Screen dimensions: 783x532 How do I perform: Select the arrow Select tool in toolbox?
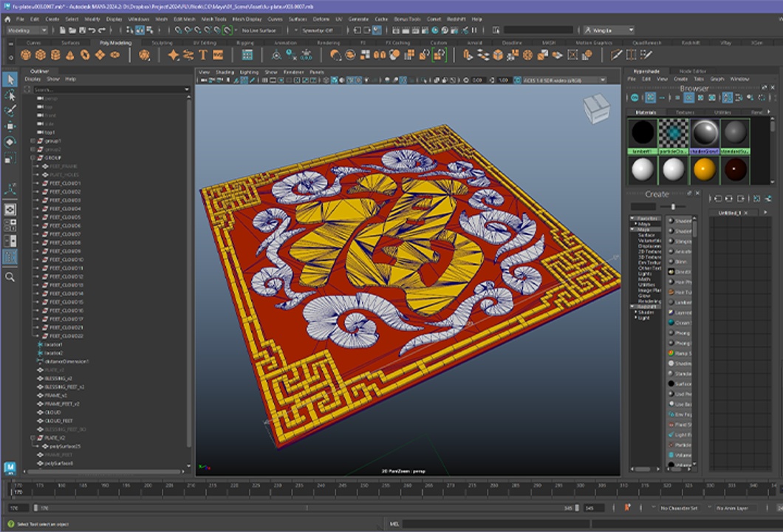click(x=10, y=80)
